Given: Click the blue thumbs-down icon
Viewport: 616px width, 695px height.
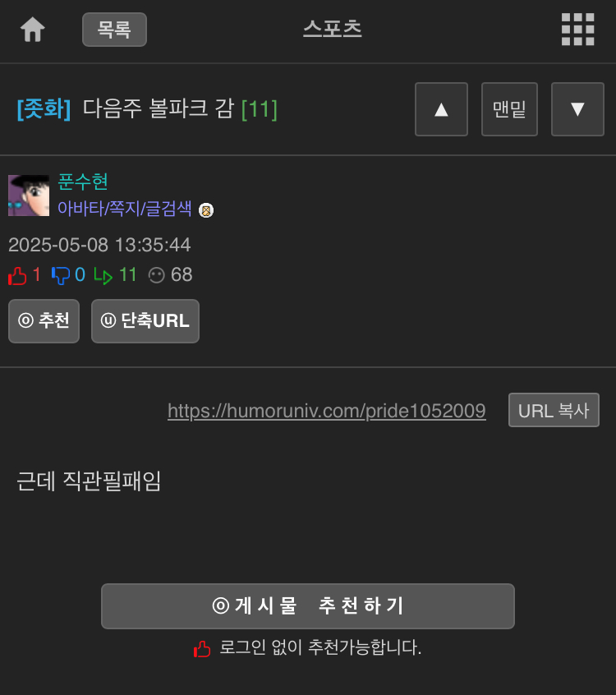Looking at the screenshot, I should coord(61,275).
